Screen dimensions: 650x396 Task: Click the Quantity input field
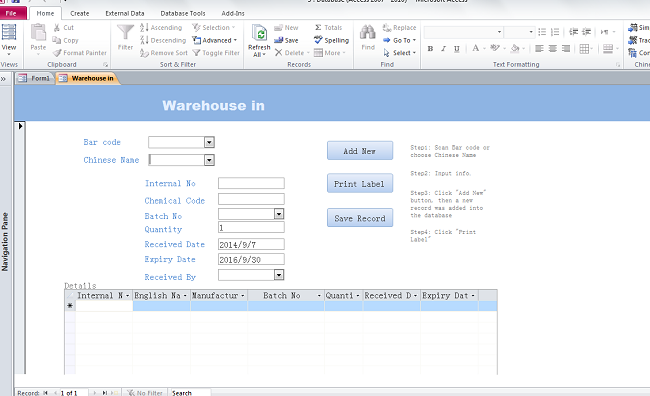(251, 227)
